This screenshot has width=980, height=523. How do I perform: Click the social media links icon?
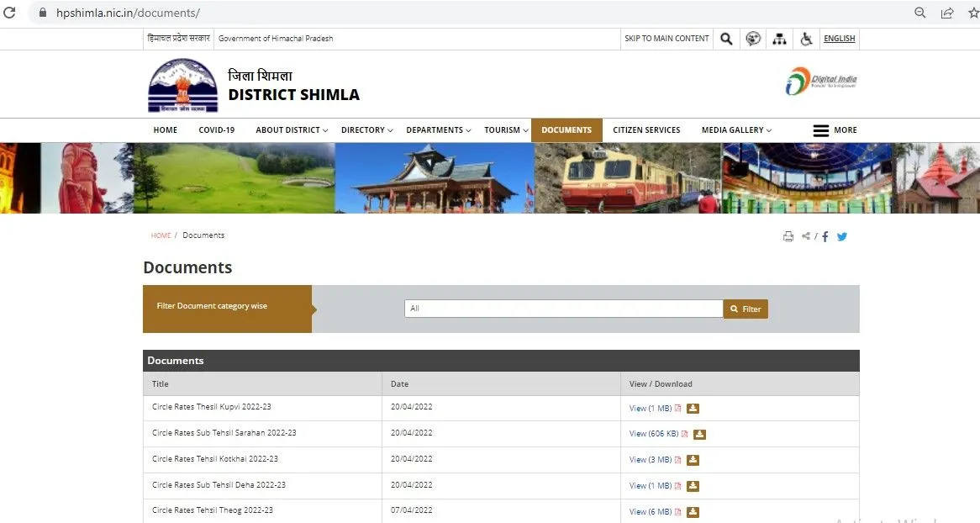[x=753, y=39]
